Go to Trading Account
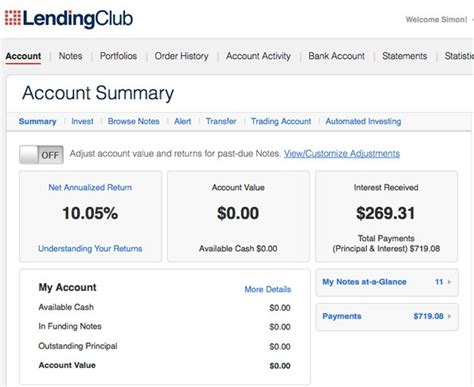Viewport: 474px width, 387px height. point(281,121)
